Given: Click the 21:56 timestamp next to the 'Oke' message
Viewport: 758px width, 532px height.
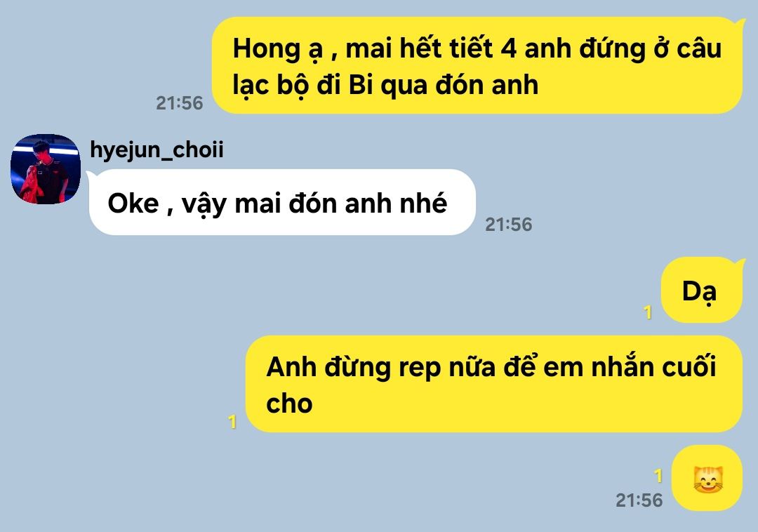Looking at the screenshot, I should click(509, 224).
